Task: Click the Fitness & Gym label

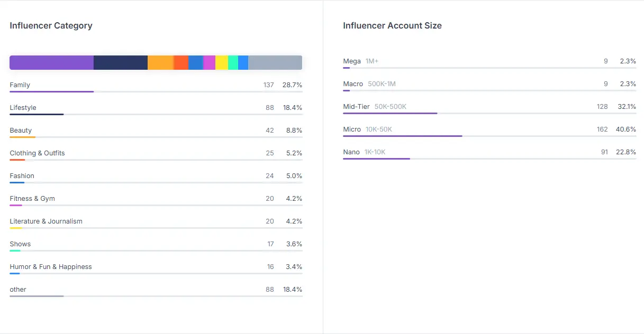Action: pos(32,199)
